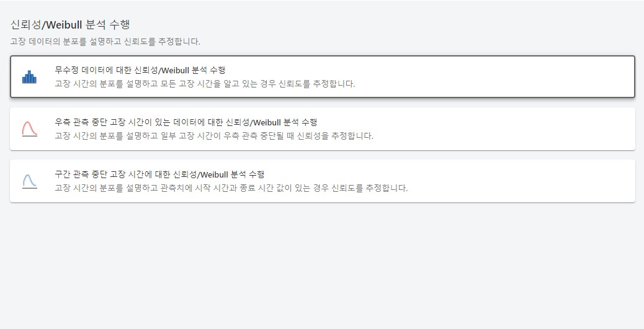
Task: Open 우측 관측 중단 고장 시간 analysis title
Action: pos(186,122)
